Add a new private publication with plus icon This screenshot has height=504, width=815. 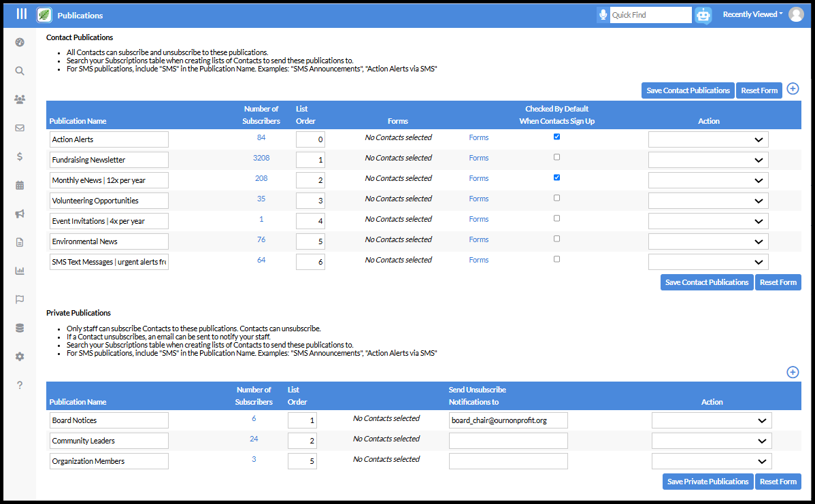pyautogui.click(x=793, y=372)
